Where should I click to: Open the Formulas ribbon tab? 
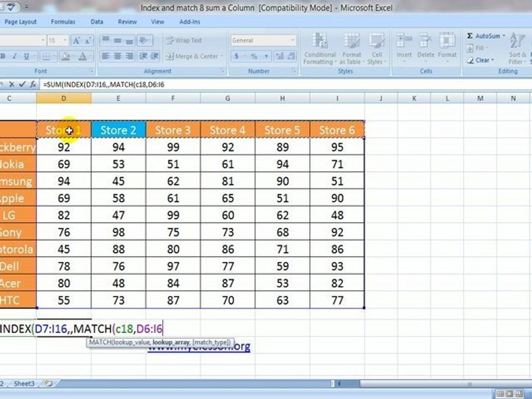(63, 22)
